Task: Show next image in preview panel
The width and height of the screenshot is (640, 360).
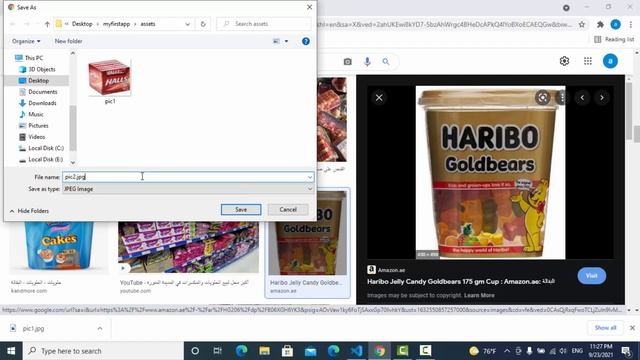Action: tap(602, 98)
